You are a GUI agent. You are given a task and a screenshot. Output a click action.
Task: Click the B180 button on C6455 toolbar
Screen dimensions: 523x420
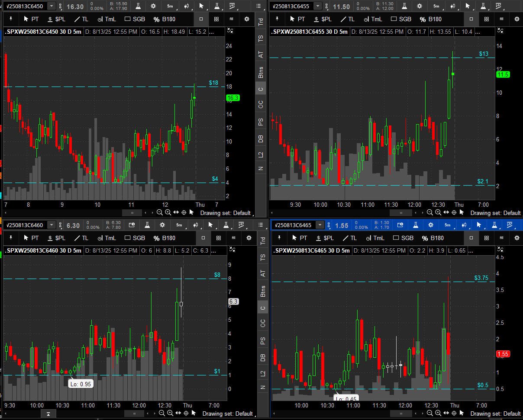(x=431, y=19)
